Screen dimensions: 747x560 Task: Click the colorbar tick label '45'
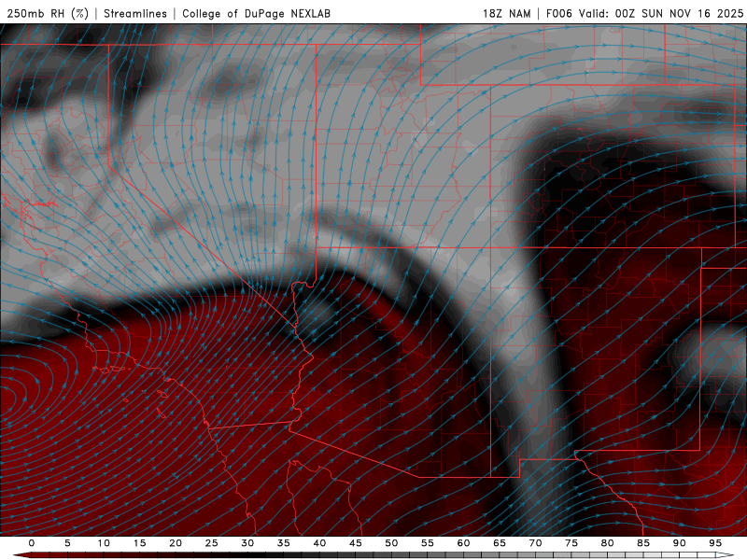click(356, 543)
